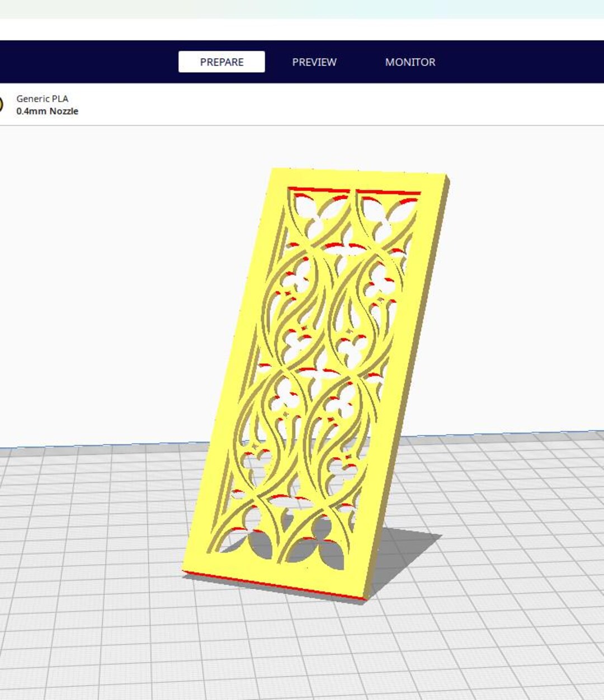Image resolution: width=604 pixels, height=700 pixels.
Task: Click the material spool icon beside Generic PLA
Action: click(x=1, y=105)
